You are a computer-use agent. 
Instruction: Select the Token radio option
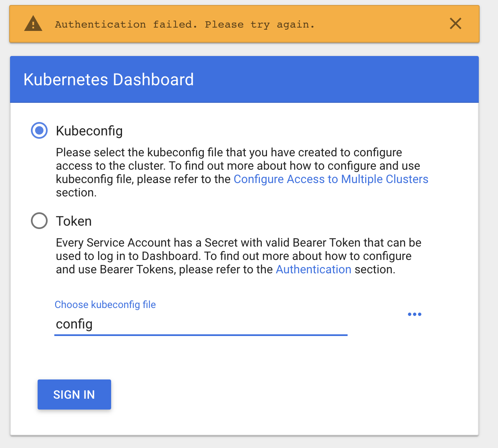point(39,221)
